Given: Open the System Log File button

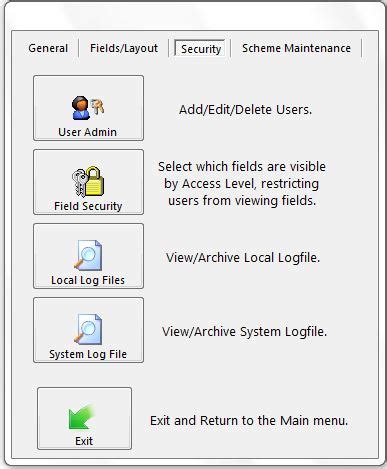Looking at the screenshot, I should [88, 330].
